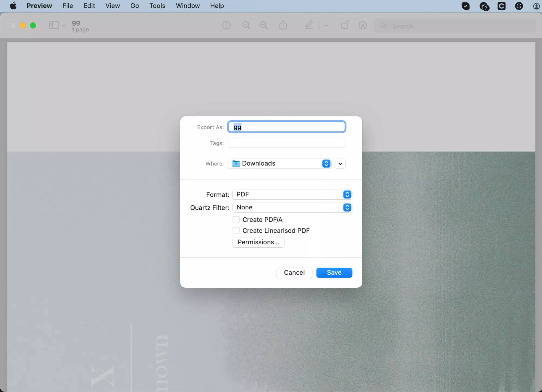Viewport: 542px width, 392px height.
Task: Cancel the export dialog
Action: (294, 273)
